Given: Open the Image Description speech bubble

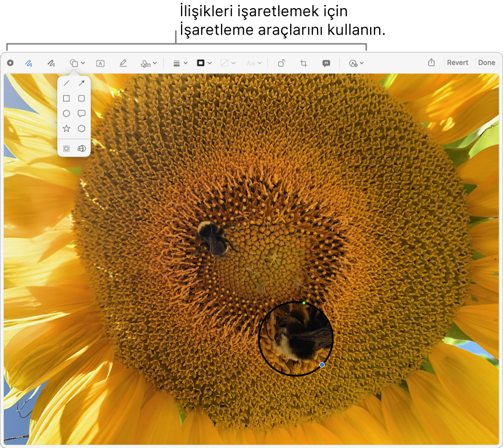Looking at the screenshot, I should [326, 64].
